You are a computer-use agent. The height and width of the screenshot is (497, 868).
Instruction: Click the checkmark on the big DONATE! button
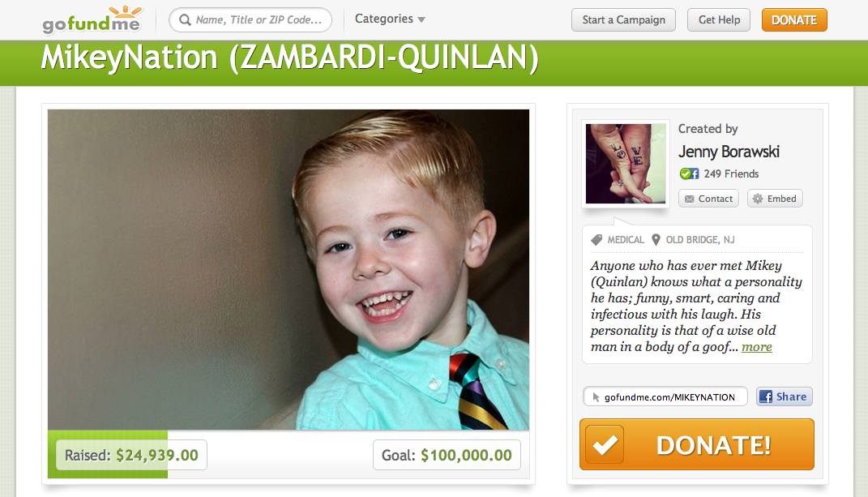coord(605,444)
